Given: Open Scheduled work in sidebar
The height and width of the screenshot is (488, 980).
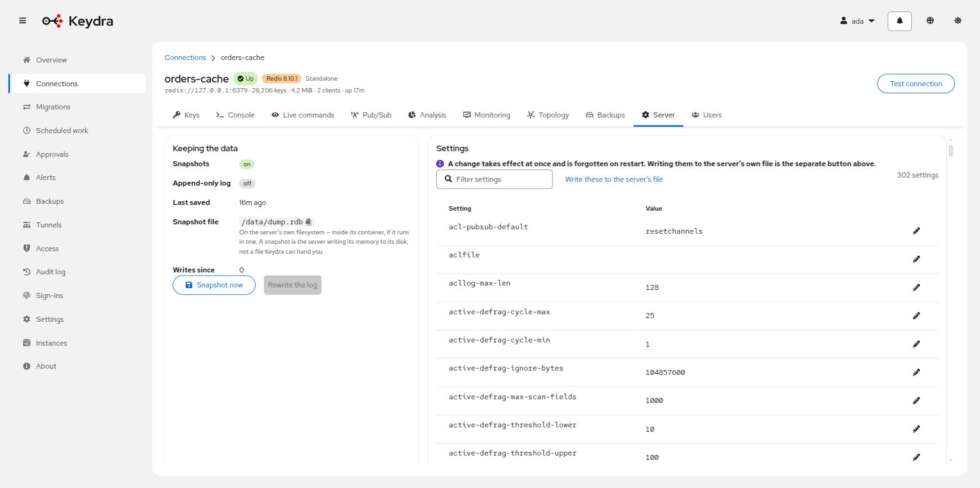Looking at the screenshot, I should (77, 131).
